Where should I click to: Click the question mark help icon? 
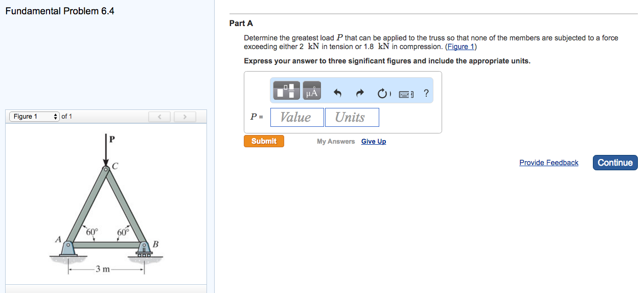(426, 93)
